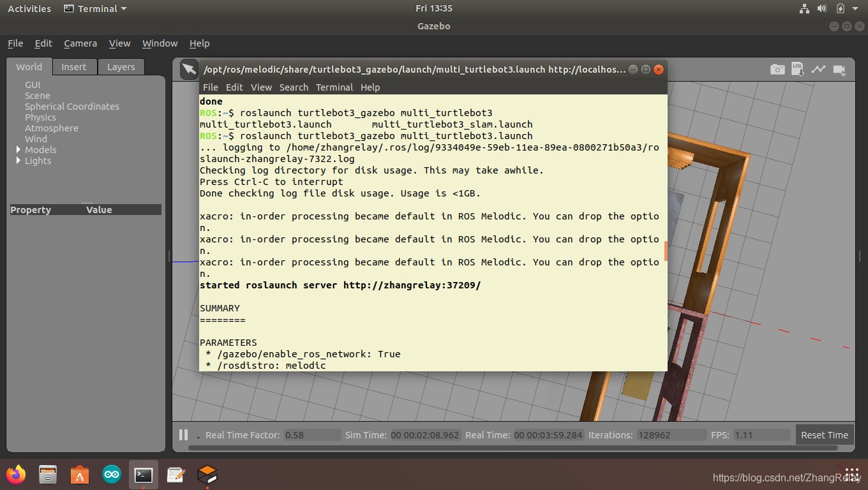
Task: Select Atmosphere in world tree
Action: coord(52,128)
